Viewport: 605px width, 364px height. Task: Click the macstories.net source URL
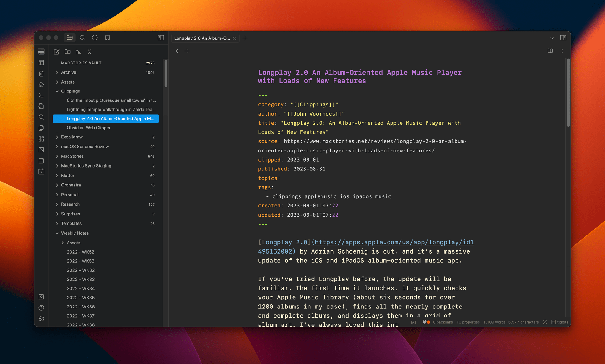point(362,146)
